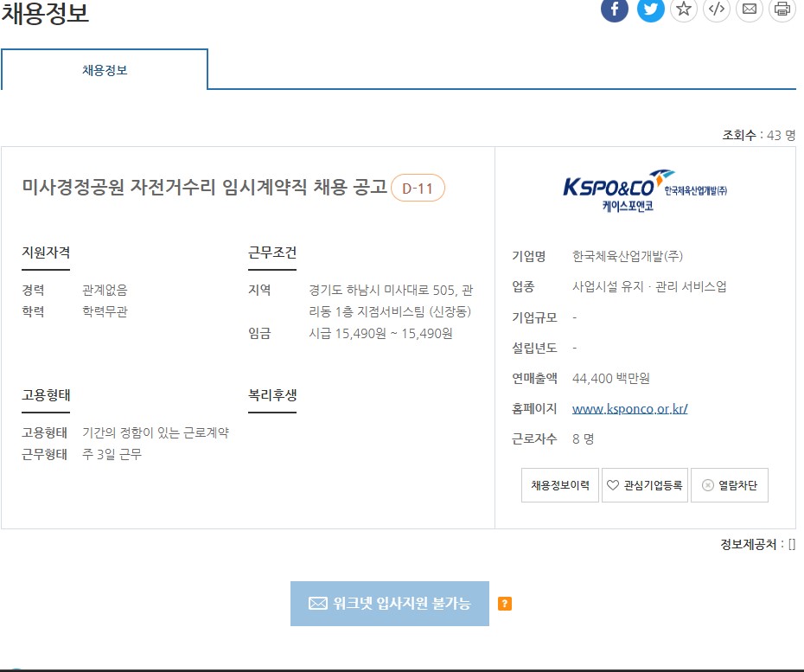Click the 사업시설 유지 · 관리 서비스업 text
This screenshot has width=804, height=672.
tap(649, 286)
